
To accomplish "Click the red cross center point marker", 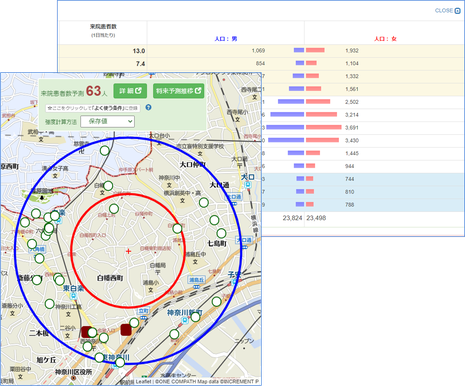I will (x=128, y=251).
